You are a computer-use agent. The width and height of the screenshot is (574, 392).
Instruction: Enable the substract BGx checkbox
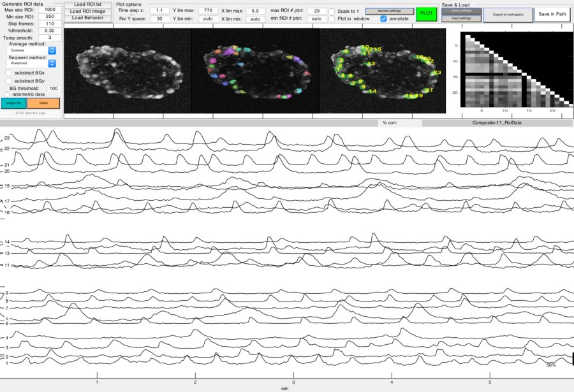click(9, 73)
